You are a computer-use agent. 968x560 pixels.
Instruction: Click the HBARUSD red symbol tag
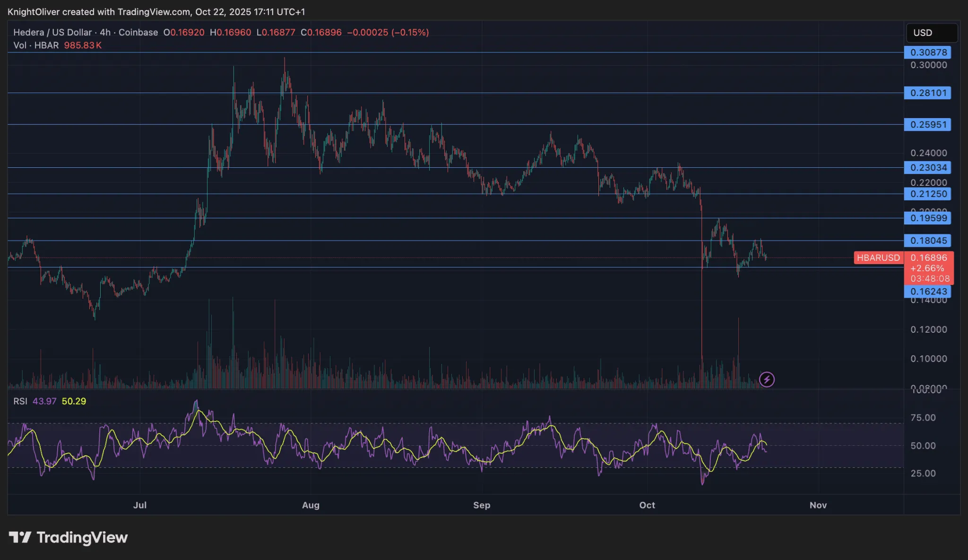click(x=878, y=258)
